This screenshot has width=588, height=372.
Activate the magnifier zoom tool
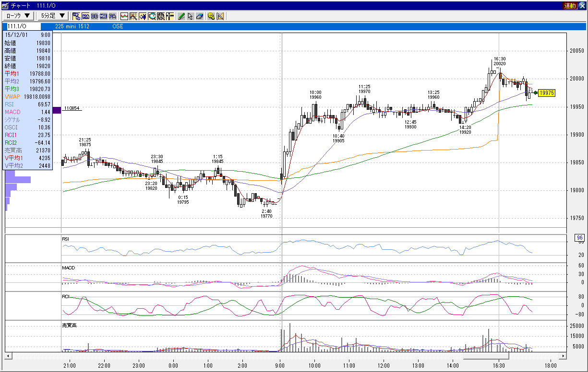(152, 16)
